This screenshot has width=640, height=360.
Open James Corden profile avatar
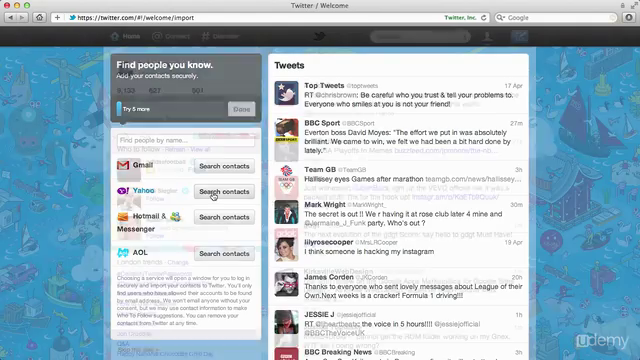[x=286, y=284]
